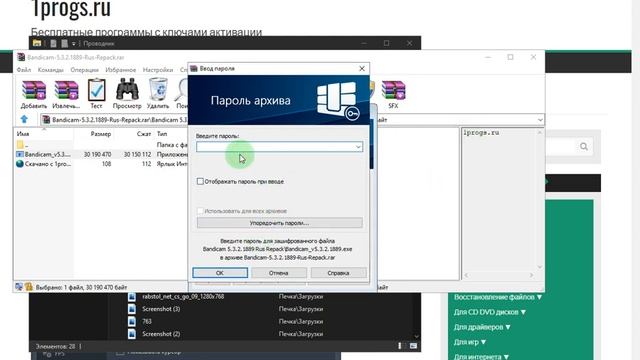Viewport: 640px width, 360px height.
Task: Click the 1progs.ru comment text in WinRAR
Action: [481, 133]
